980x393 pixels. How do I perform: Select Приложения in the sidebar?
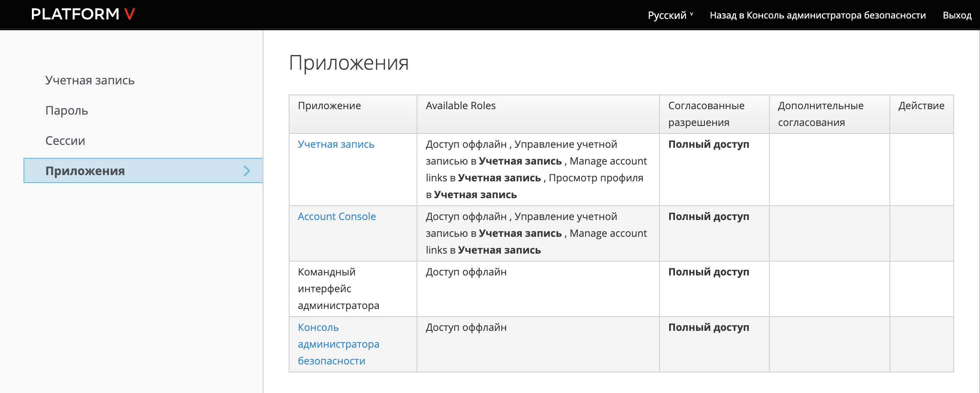143,170
